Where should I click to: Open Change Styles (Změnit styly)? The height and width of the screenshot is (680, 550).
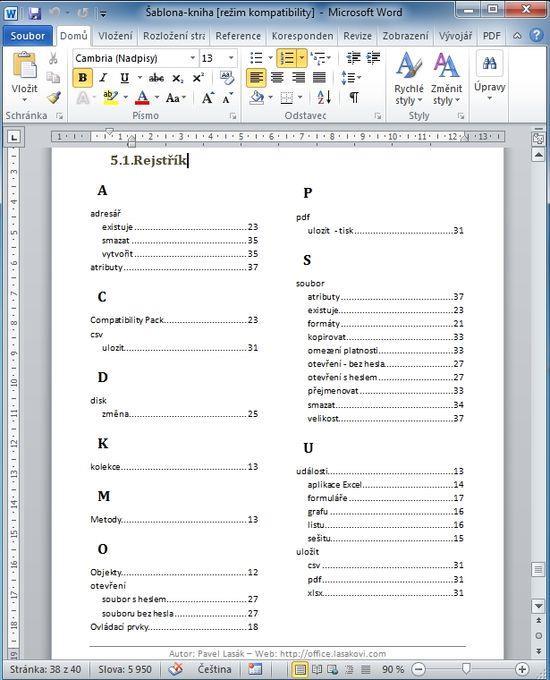(446, 78)
